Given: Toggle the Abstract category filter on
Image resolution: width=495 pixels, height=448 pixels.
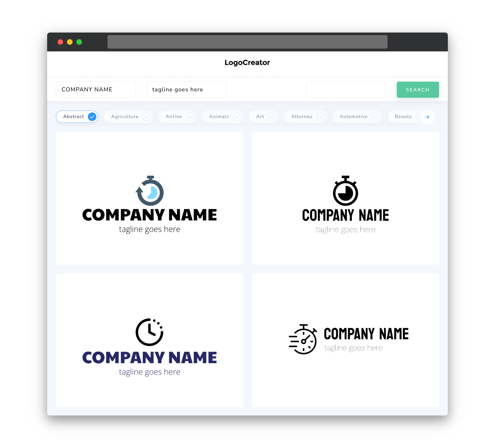Looking at the screenshot, I should (x=78, y=116).
